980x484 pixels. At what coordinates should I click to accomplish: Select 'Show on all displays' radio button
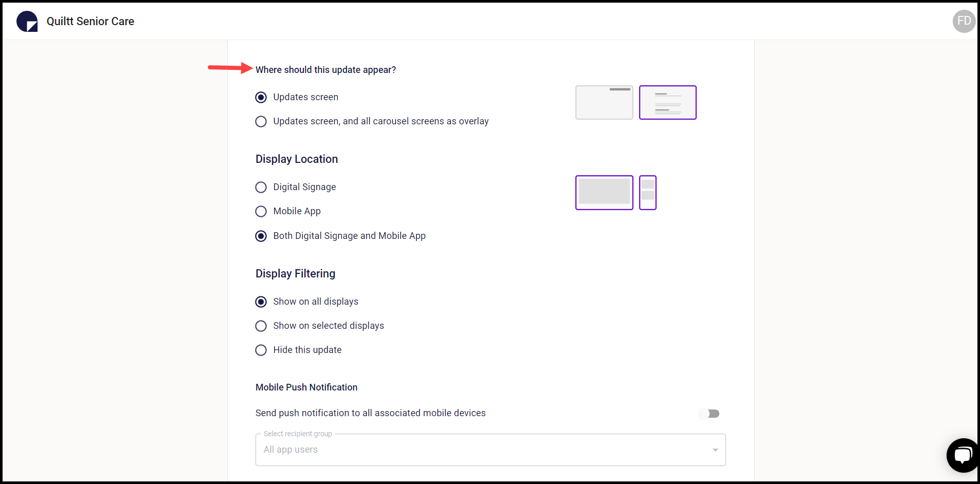tap(261, 302)
